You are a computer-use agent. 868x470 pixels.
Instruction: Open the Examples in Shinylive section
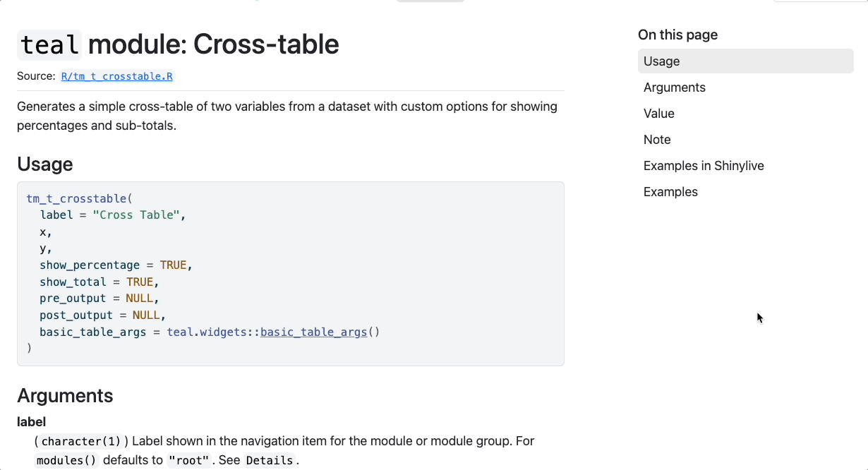703,165
